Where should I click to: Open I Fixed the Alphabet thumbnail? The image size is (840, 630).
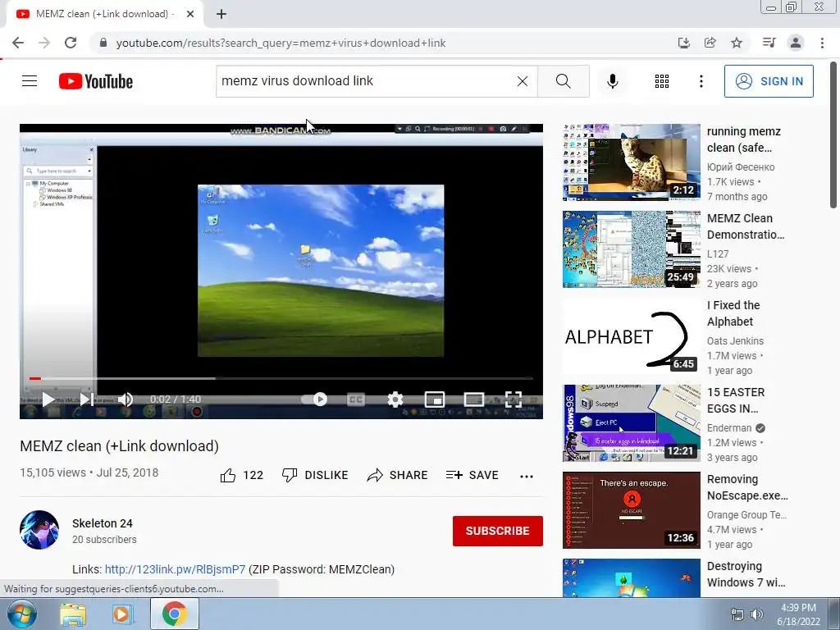click(631, 336)
